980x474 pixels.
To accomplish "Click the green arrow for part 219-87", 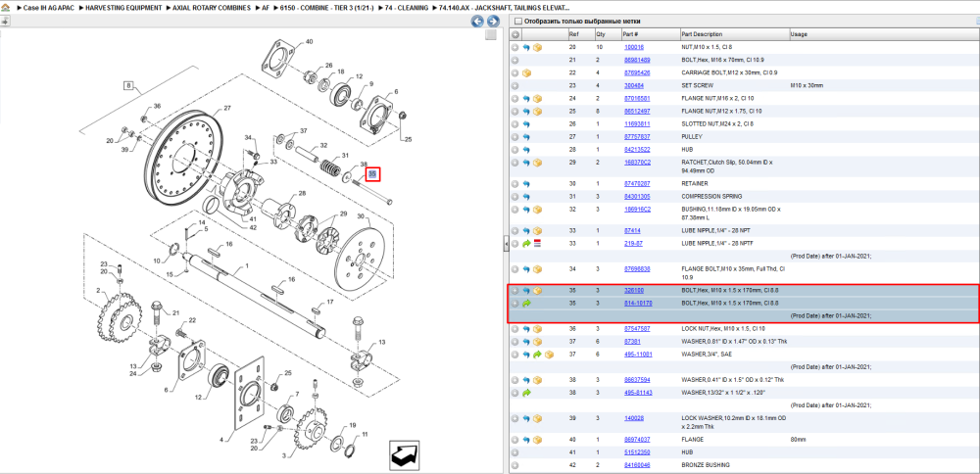I will [526, 243].
